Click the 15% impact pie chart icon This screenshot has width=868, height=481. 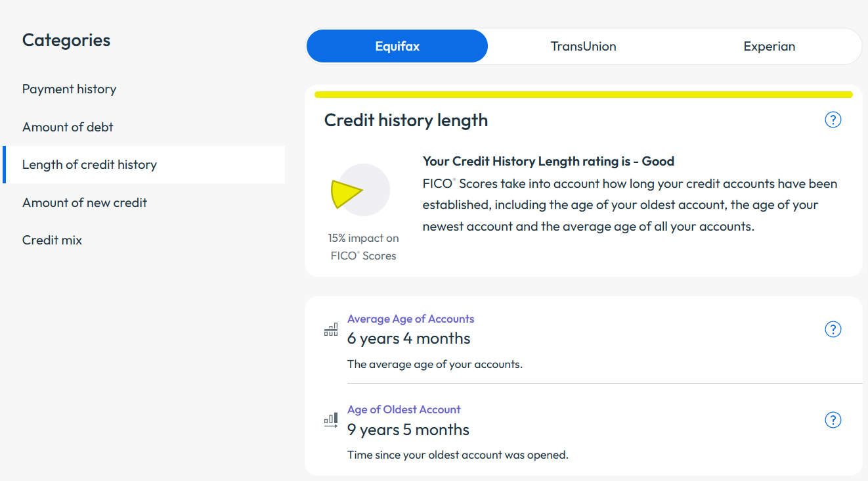(x=362, y=189)
